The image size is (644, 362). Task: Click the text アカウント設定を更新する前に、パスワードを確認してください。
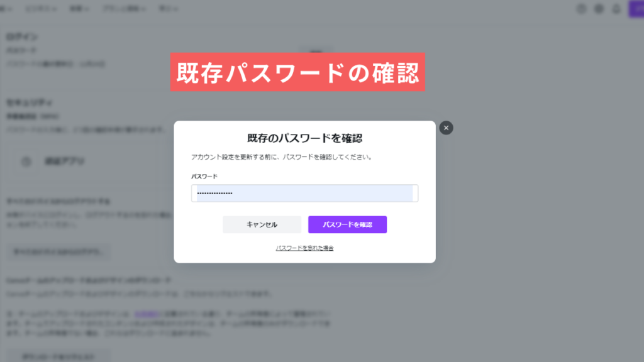pyautogui.click(x=282, y=156)
